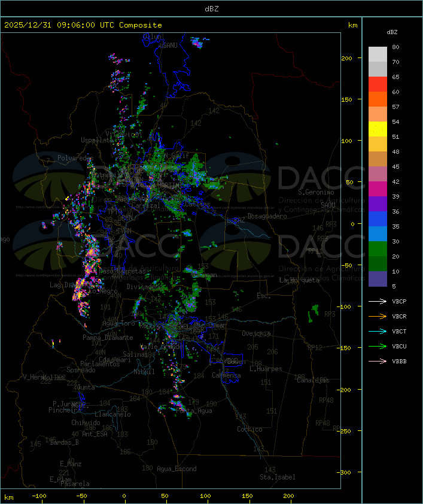423x504 pixels.
Task: Click the magenta 39-42 dBZ swatch
Action: pos(378,189)
